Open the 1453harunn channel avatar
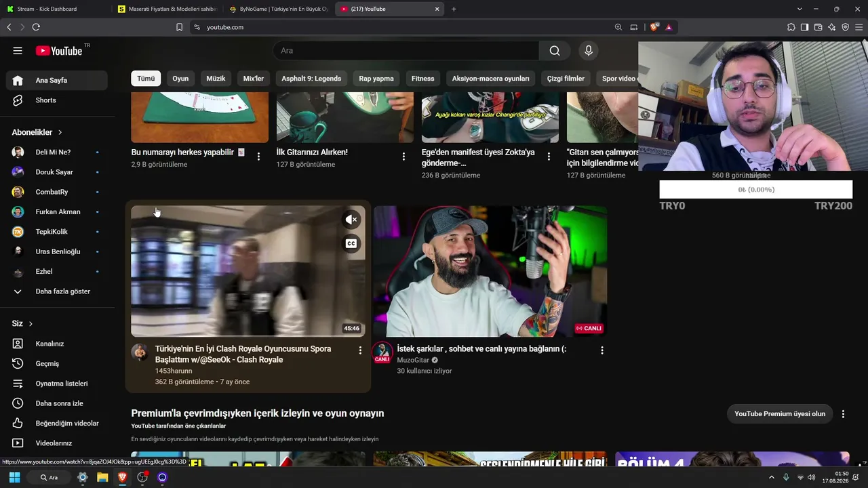Viewport: 868px width, 488px height. tap(140, 352)
